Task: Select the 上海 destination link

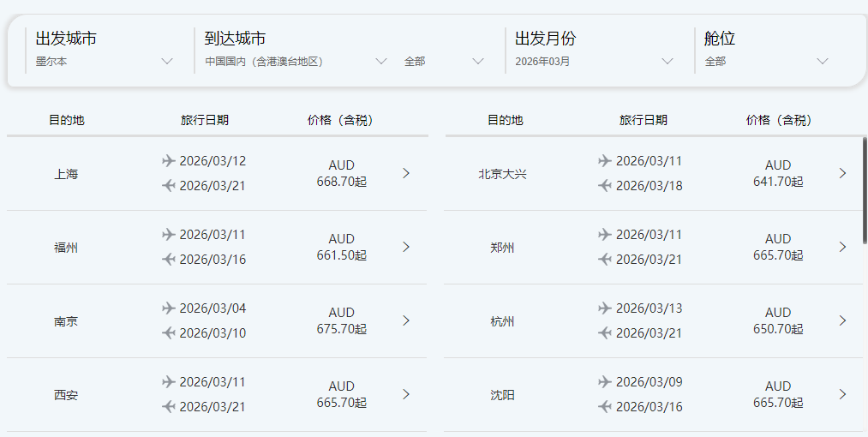Action: click(66, 174)
